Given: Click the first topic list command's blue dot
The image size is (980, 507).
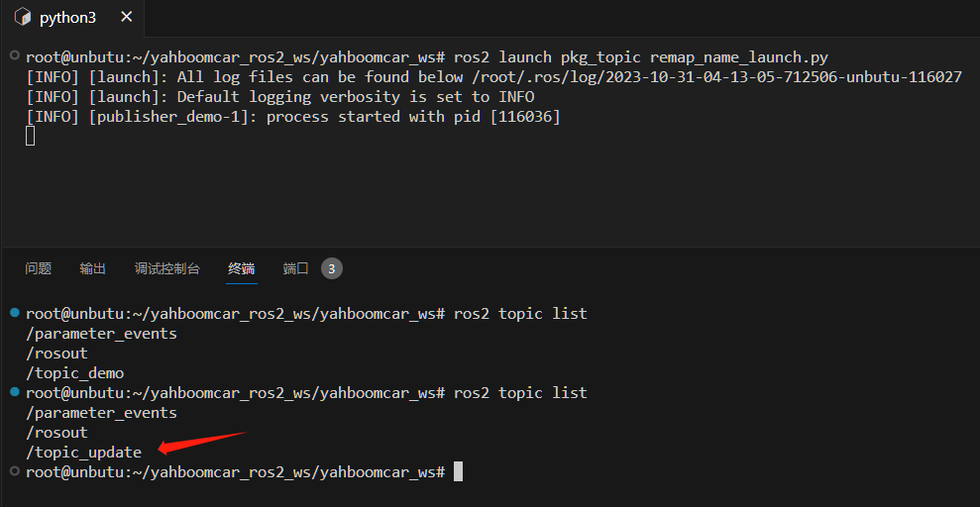Looking at the screenshot, I should coord(15,312).
